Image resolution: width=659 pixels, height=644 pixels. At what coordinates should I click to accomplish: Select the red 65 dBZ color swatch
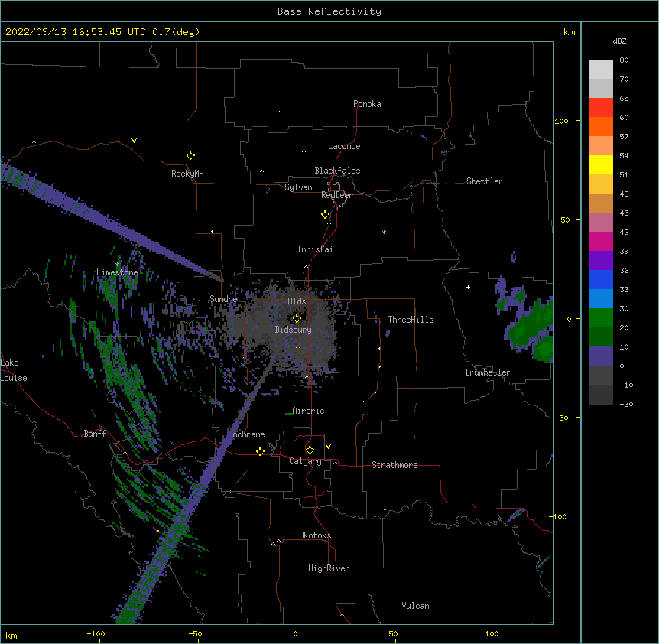[x=601, y=108]
